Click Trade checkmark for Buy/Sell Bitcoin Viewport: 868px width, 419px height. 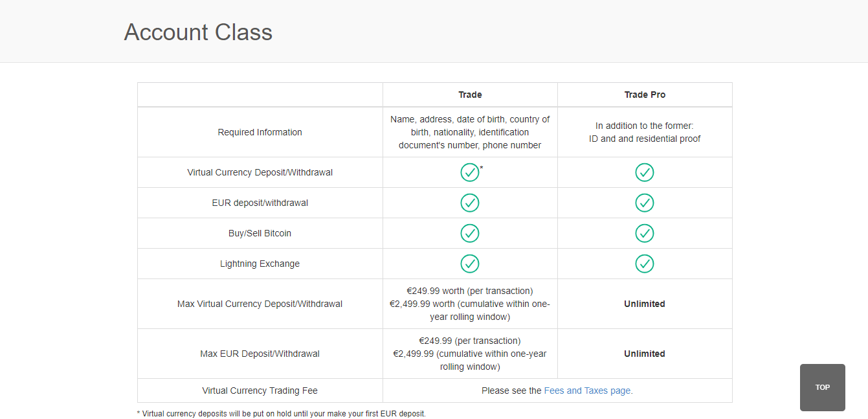pos(470,233)
